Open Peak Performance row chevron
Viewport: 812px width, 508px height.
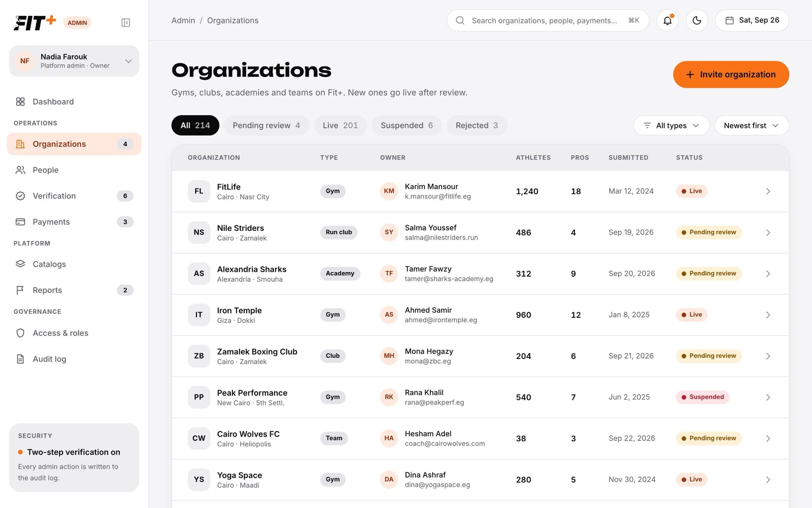pyautogui.click(x=768, y=397)
